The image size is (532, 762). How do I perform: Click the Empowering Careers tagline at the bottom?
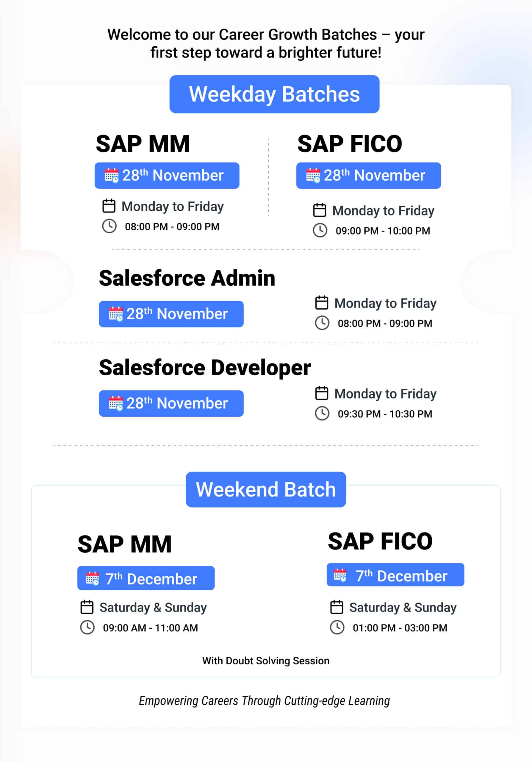(x=264, y=701)
